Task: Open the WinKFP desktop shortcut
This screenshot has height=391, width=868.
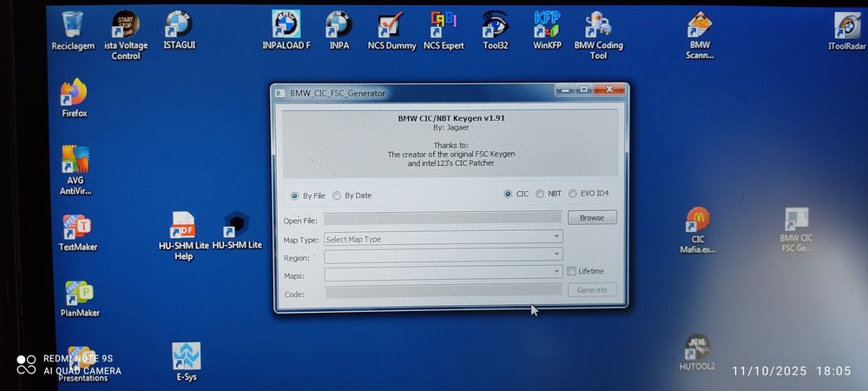Action: tap(547, 30)
